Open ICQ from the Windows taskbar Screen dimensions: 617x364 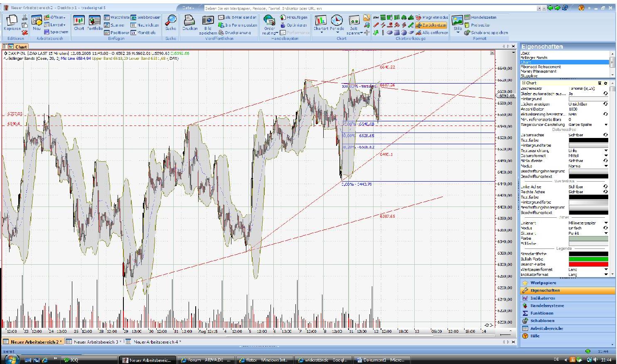pyautogui.click(x=74, y=360)
